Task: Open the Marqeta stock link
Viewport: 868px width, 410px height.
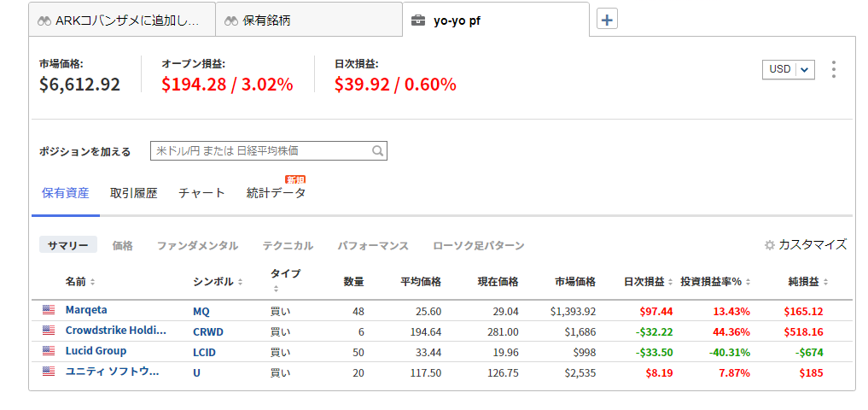Action: pyautogui.click(x=86, y=310)
